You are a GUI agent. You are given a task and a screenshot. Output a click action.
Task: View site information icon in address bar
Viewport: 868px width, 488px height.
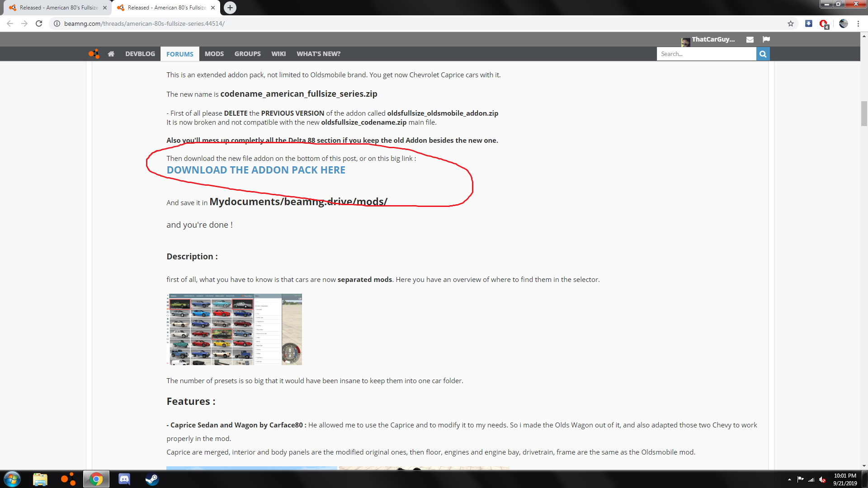point(57,23)
